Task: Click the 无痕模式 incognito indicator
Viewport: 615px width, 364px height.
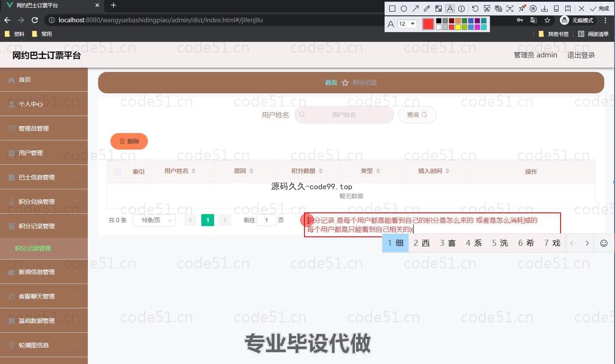Action: point(577,20)
